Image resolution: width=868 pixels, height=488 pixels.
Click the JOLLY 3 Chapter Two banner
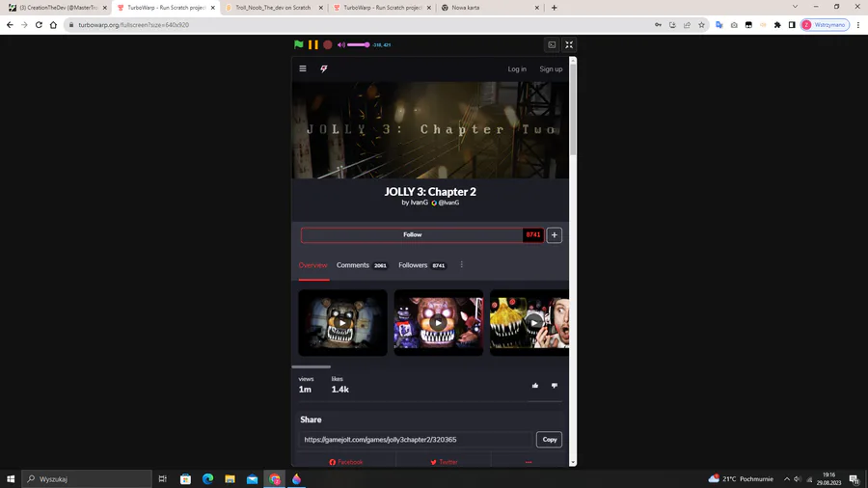pos(430,130)
